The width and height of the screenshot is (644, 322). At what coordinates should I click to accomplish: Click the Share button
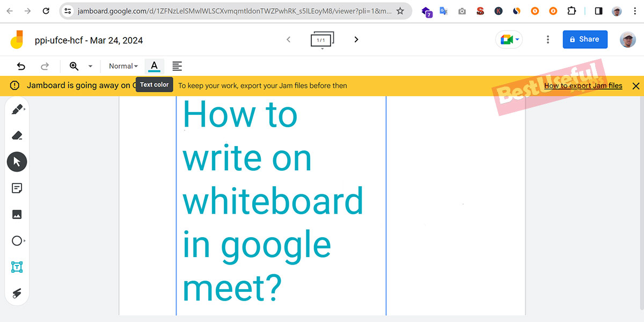tap(585, 39)
